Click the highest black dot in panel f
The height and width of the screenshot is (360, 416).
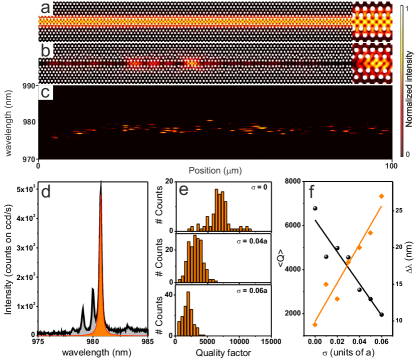[x=315, y=209]
